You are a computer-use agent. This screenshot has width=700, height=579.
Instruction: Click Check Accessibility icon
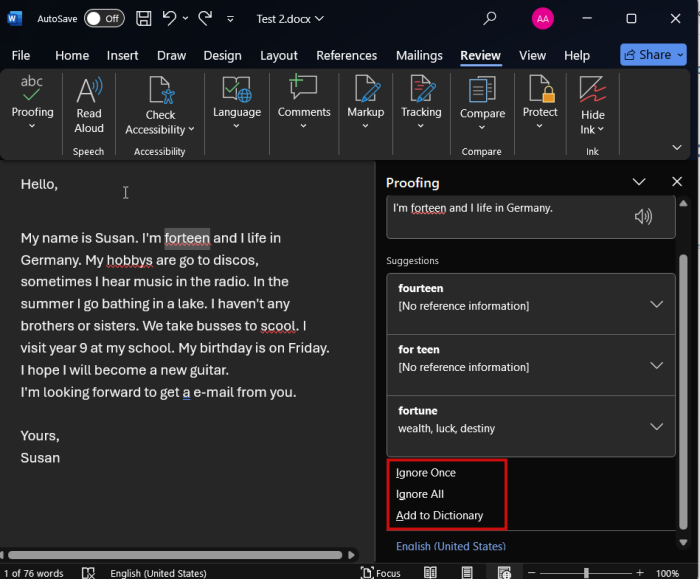(160, 91)
